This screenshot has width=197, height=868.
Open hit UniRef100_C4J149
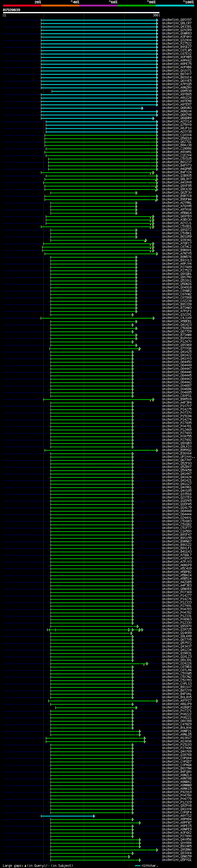(x=177, y=318)
